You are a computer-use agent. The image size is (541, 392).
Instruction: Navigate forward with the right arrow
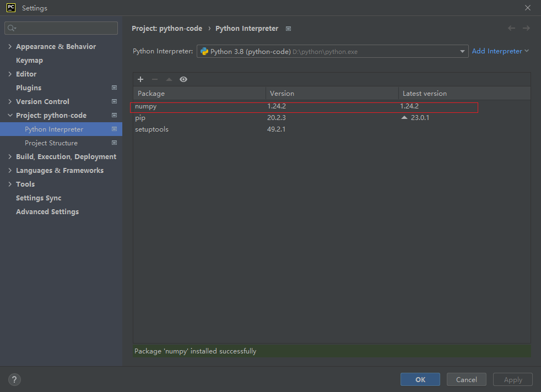pyautogui.click(x=526, y=28)
